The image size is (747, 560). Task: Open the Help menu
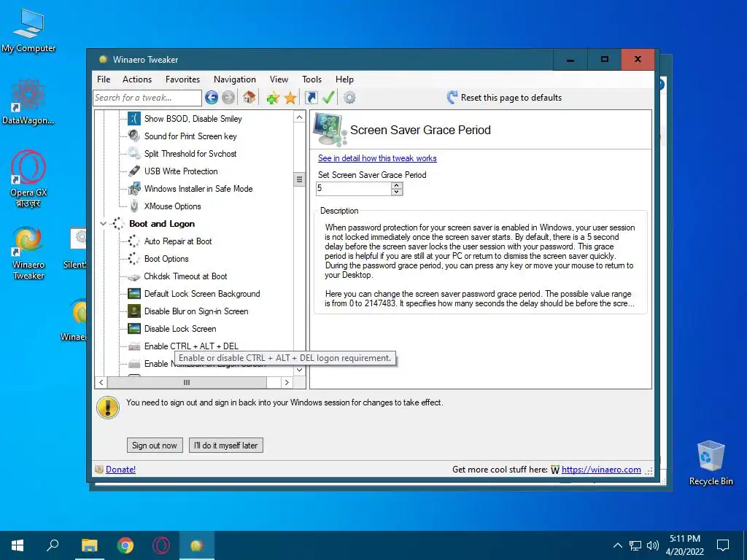pyautogui.click(x=344, y=79)
